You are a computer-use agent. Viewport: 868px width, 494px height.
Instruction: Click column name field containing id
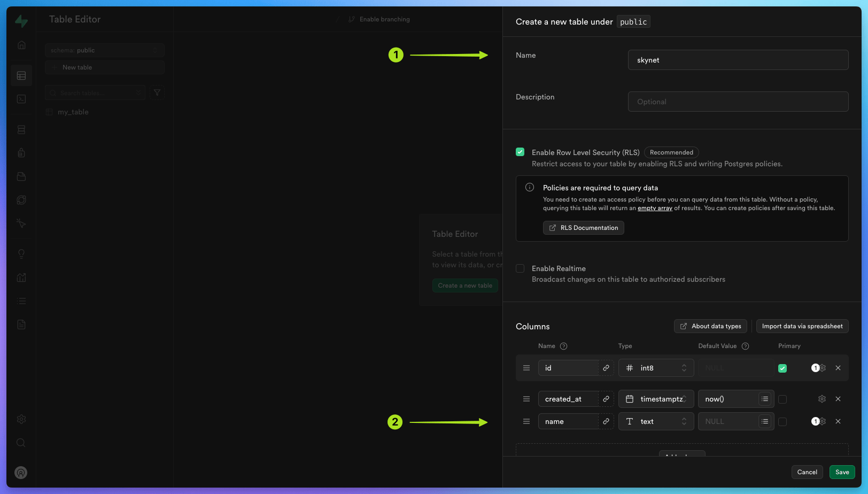tap(568, 368)
